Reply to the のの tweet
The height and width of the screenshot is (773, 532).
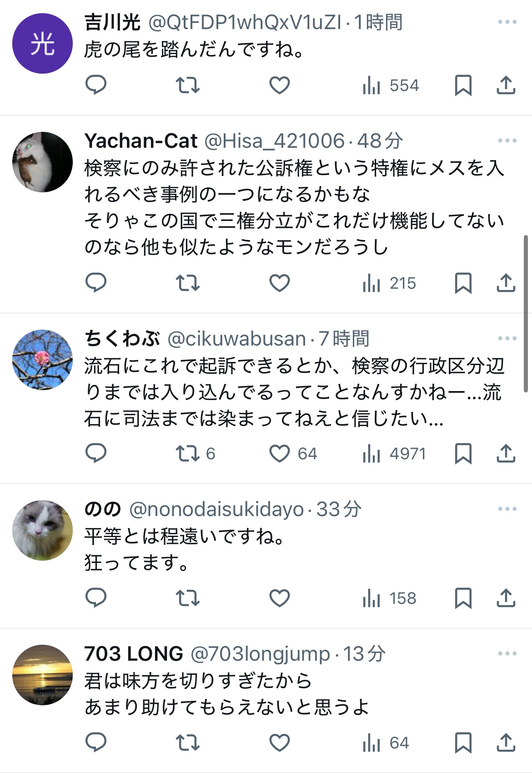pos(96,598)
